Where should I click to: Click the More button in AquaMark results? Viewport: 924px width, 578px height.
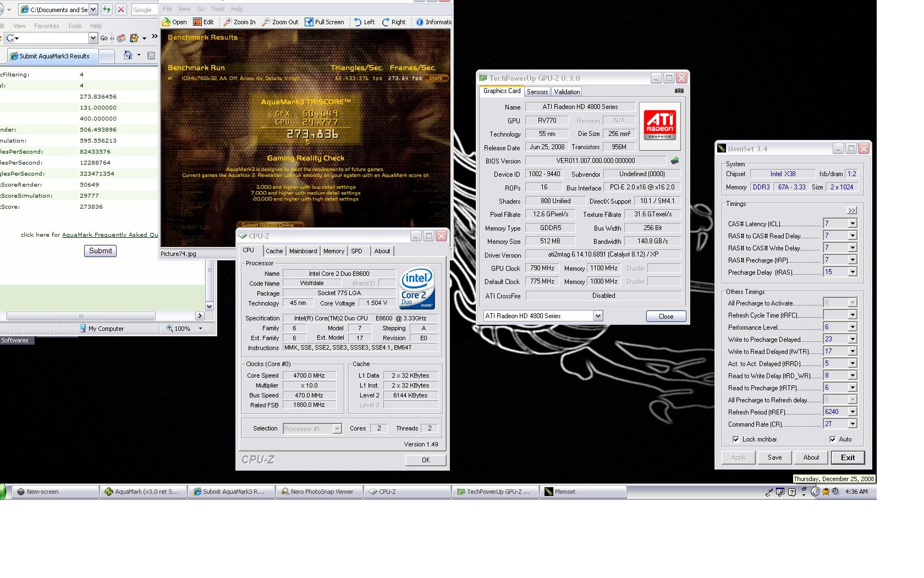tap(436, 78)
